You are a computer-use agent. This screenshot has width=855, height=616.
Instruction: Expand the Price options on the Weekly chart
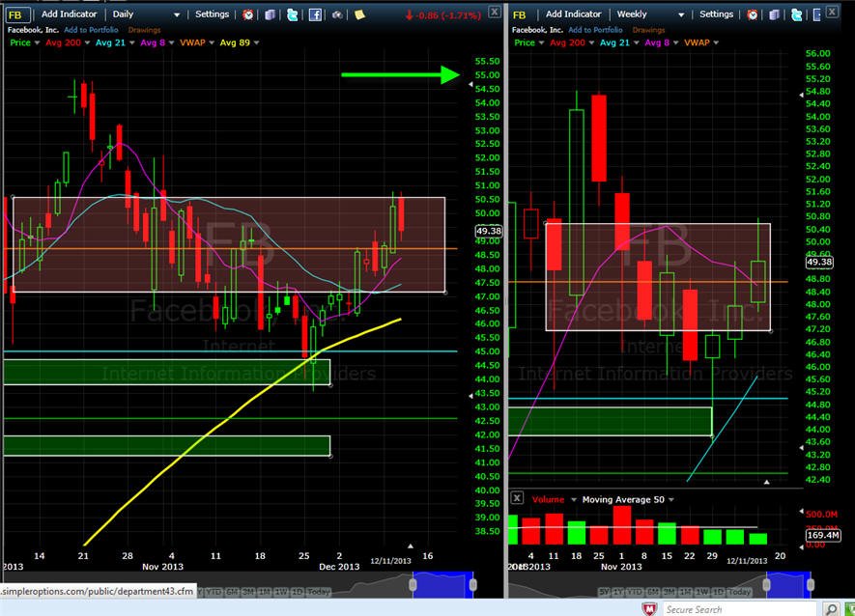pyautogui.click(x=541, y=42)
